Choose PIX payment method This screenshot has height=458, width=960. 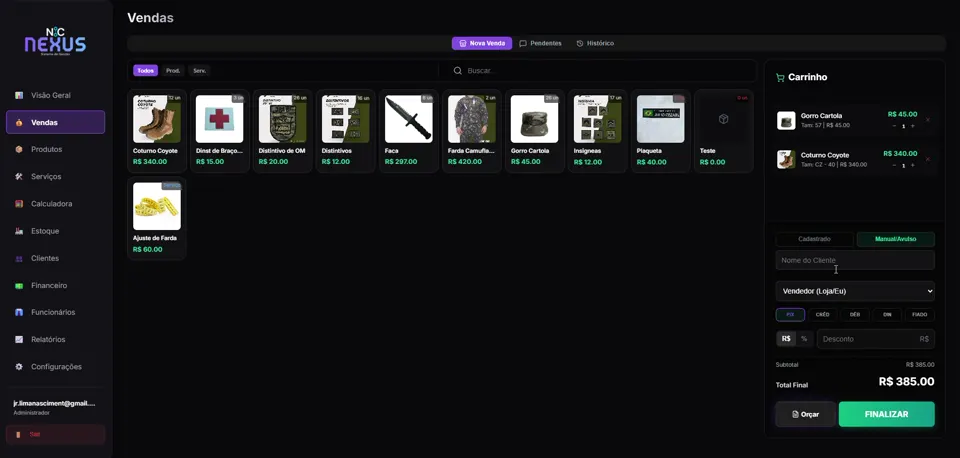(x=790, y=315)
